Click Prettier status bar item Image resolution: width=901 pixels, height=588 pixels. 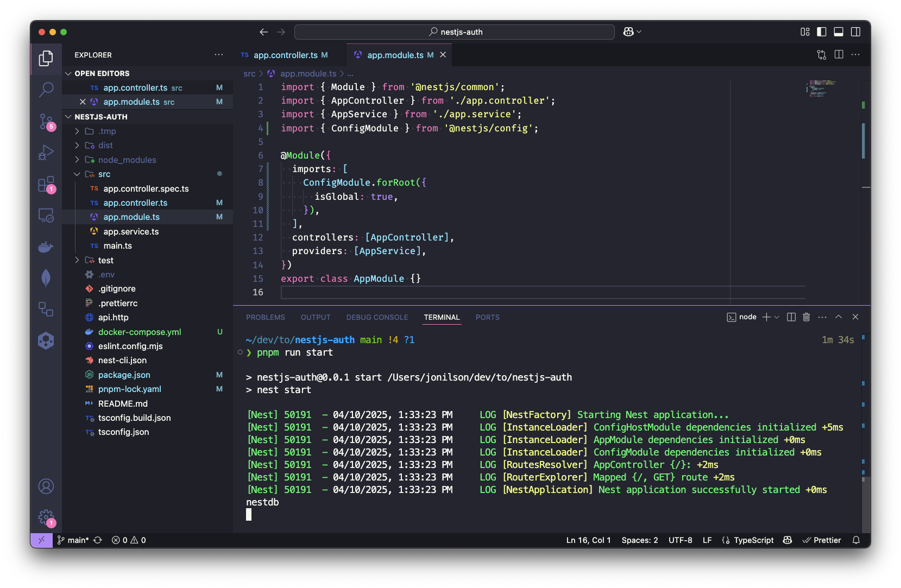coord(822,540)
